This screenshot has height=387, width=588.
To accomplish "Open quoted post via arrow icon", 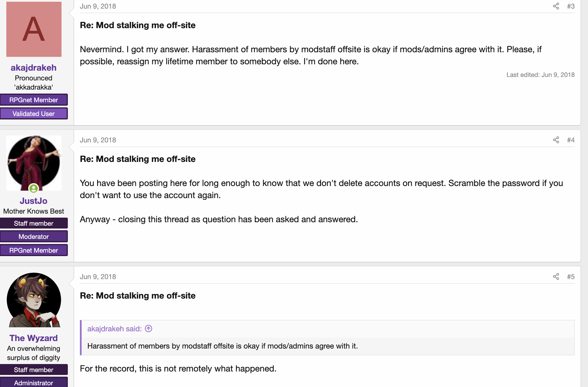I will coord(149,328).
